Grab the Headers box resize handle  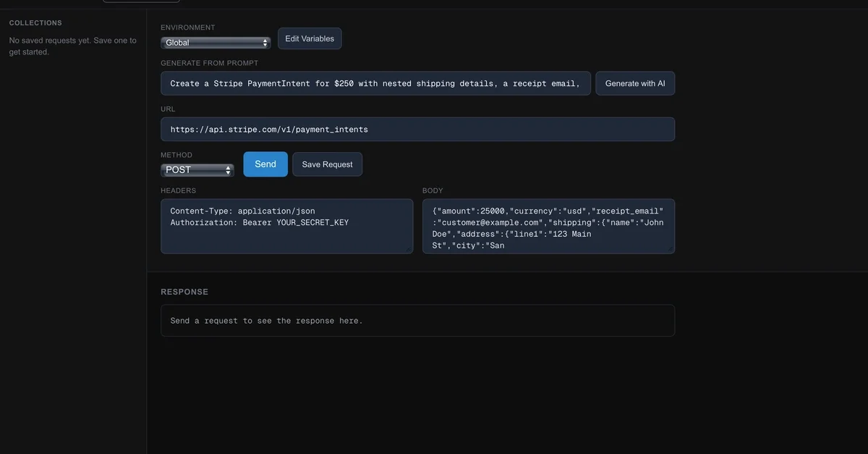click(x=409, y=250)
